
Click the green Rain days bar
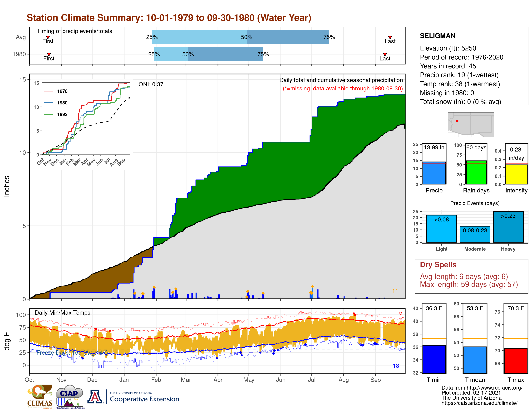click(476, 172)
